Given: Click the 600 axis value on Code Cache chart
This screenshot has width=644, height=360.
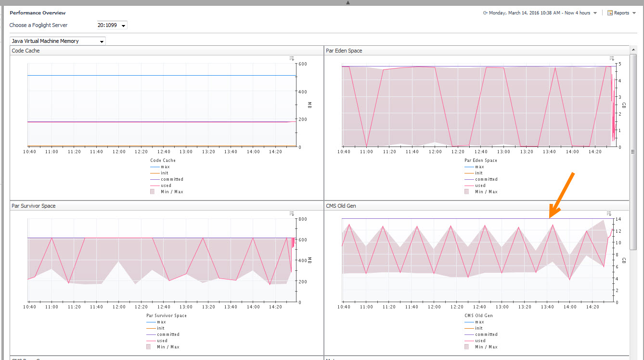Looking at the screenshot, I should (x=303, y=64).
